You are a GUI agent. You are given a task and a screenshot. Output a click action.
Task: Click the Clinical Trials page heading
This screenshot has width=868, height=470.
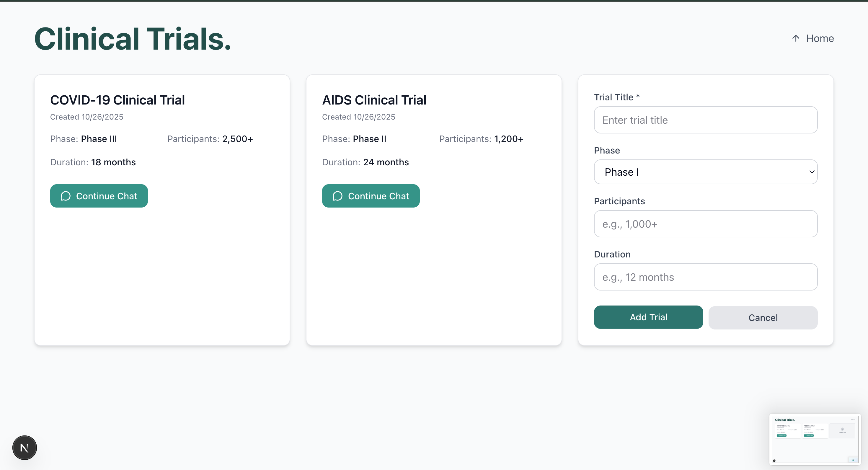[x=133, y=39]
